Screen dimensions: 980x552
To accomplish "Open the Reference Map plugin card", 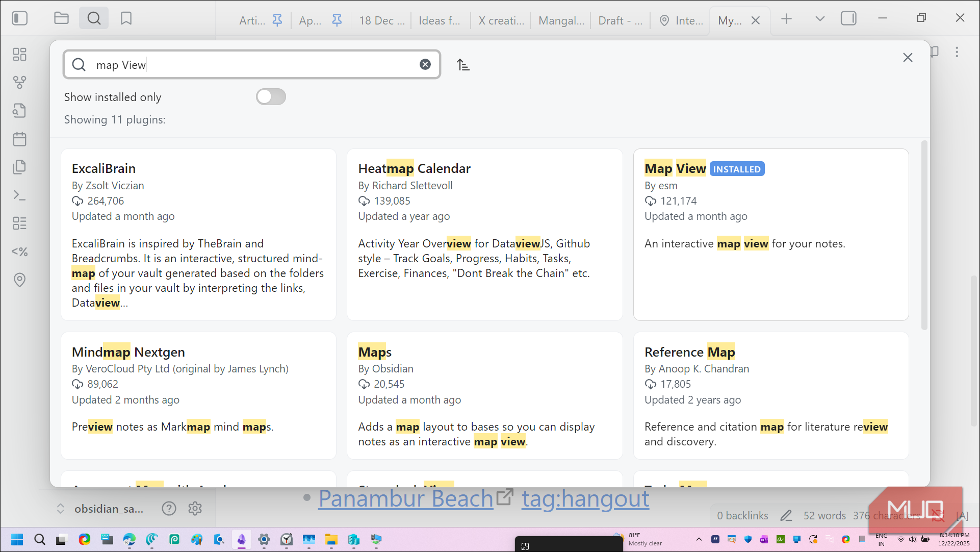I will pyautogui.click(x=771, y=396).
